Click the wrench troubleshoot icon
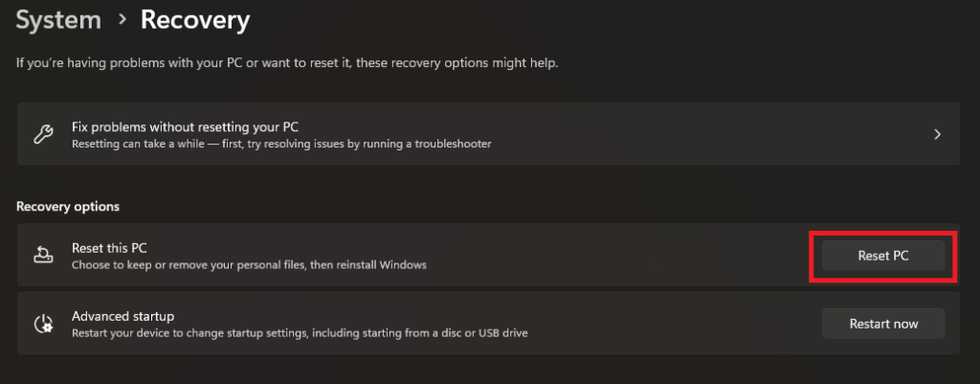 (x=43, y=134)
